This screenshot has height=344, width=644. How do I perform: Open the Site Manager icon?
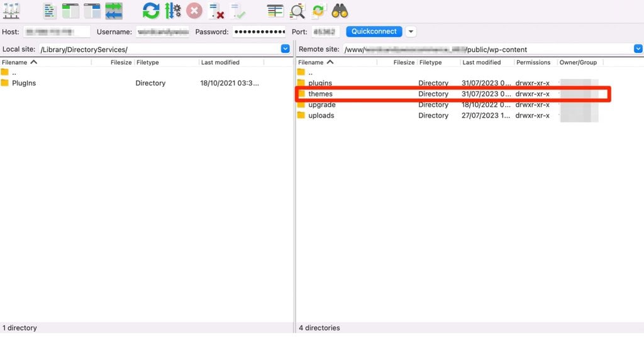[x=11, y=11]
